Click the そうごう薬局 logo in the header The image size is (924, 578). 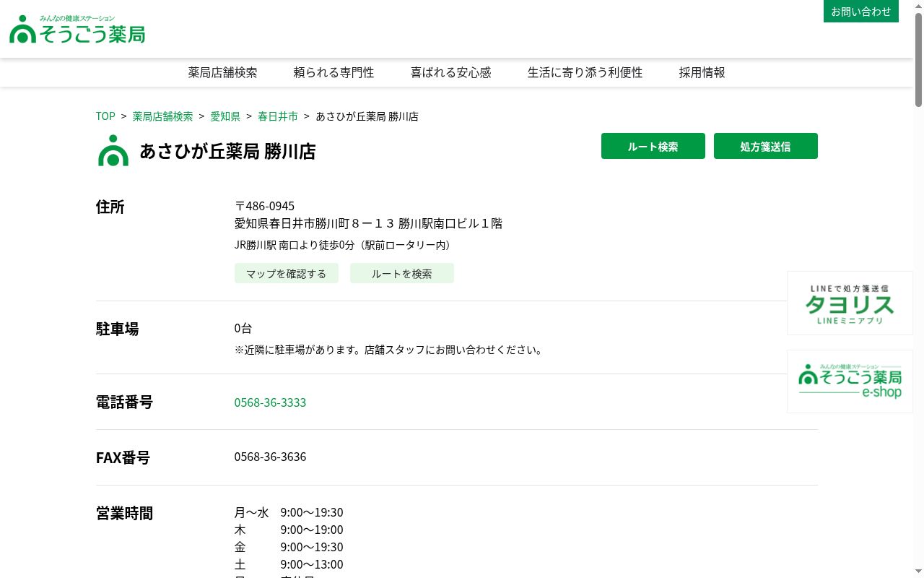77,29
